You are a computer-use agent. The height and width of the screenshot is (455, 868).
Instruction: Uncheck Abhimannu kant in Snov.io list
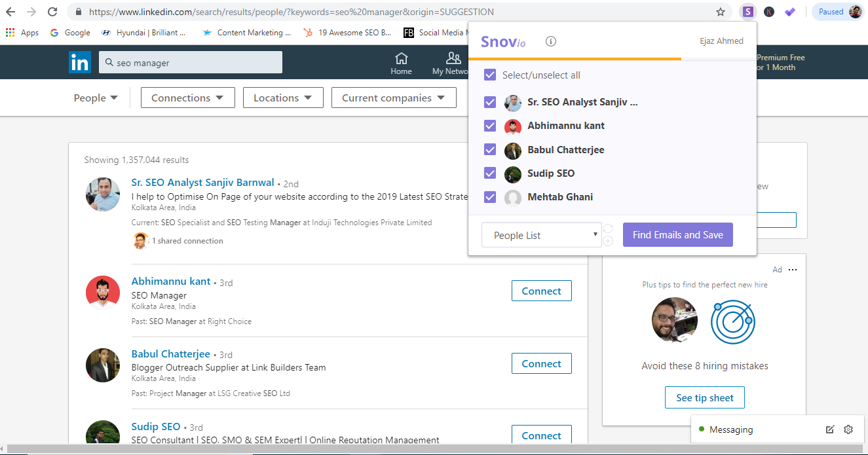click(x=489, y=126)
